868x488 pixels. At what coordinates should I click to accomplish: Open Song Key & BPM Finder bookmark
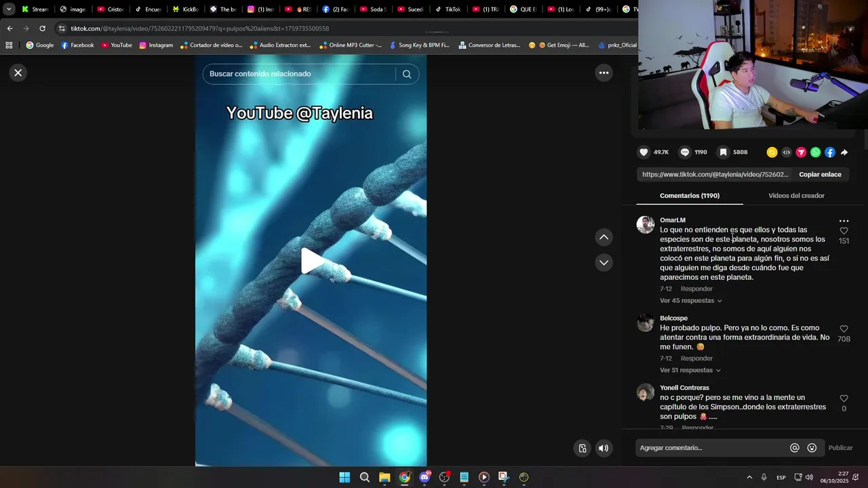[419, 45]
